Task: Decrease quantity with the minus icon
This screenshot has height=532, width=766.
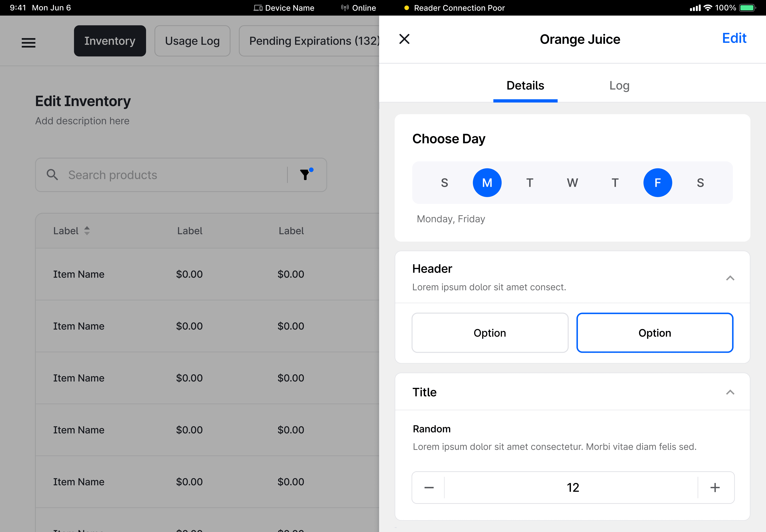Action: click(429, 487)
